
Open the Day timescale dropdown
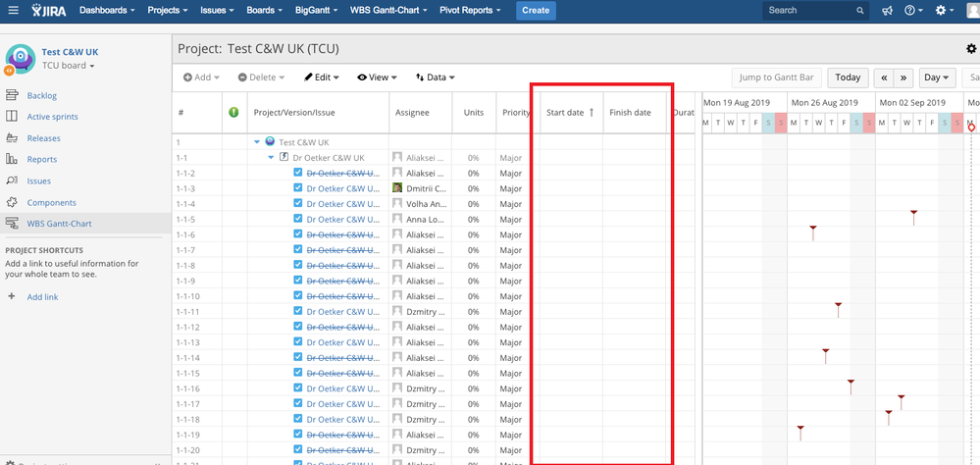[x=937, y=77]
